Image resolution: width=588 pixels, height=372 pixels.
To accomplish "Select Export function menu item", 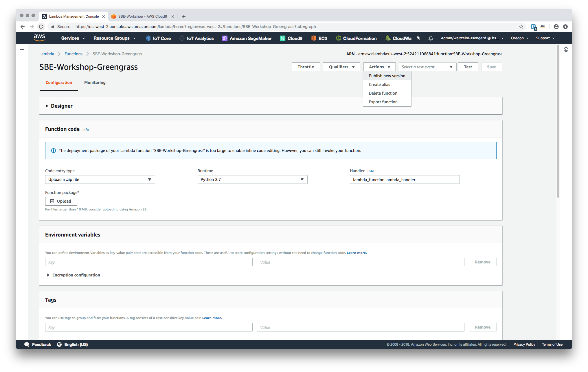I will pos(387,102).
